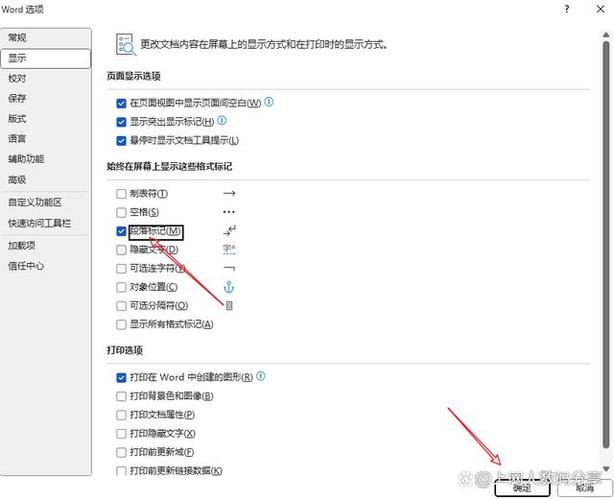Screen dimensions: 614x500
Task: Click the 页面显示选项 section heading
Action: [134, 76]
